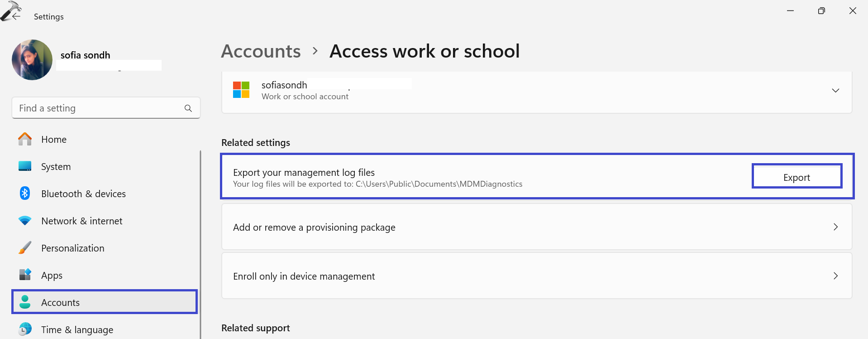Go to Accounts breadcrumb link

(261, 51)
